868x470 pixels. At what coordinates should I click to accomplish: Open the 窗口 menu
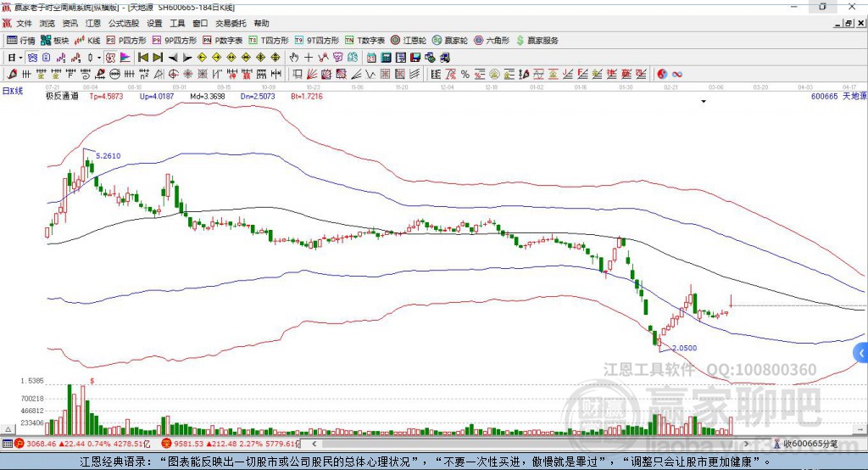click(200, 23)
